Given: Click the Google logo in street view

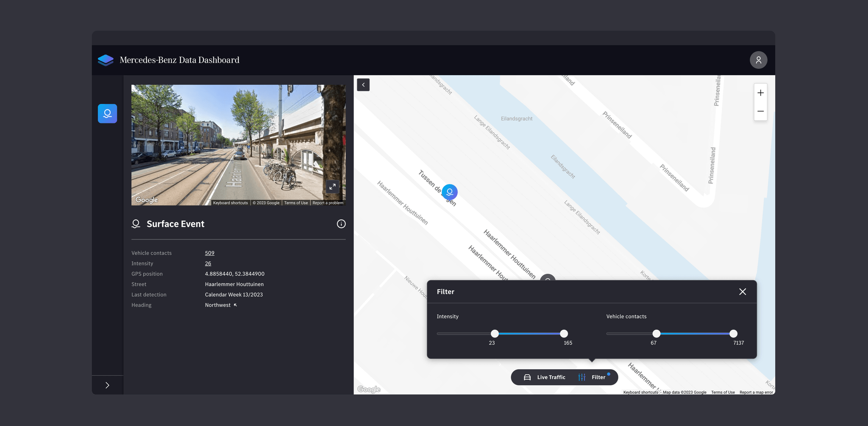Looking at the screenshot, I should point(147,200).
